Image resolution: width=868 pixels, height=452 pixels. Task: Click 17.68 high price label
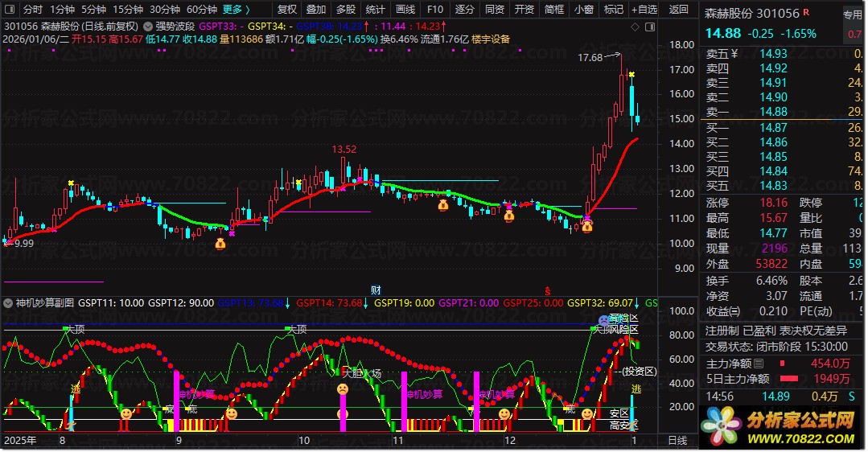click(590, 58)
